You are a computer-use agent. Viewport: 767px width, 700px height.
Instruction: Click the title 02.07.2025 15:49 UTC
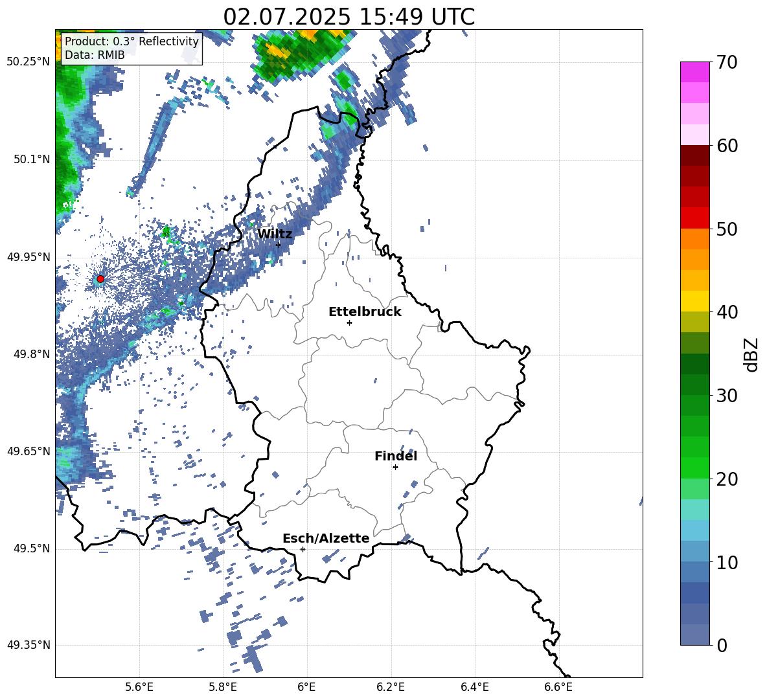[x=349, y=17]
